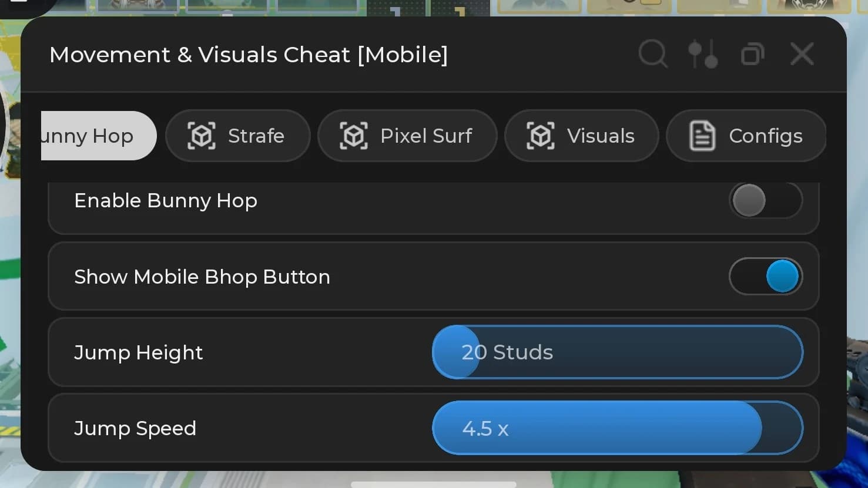Screen dimensions: 868x488
Task: Switch to the Visuals tab
Action: tap(581, 136)
